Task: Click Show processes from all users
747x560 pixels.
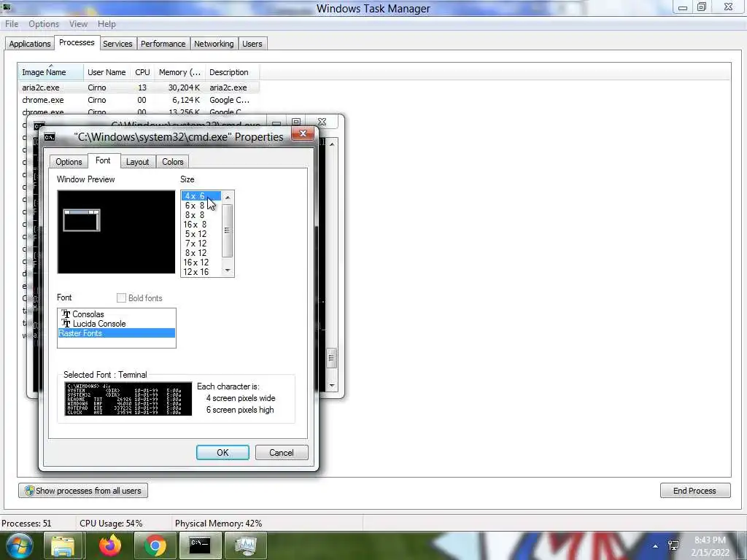Action: [83, 491]
